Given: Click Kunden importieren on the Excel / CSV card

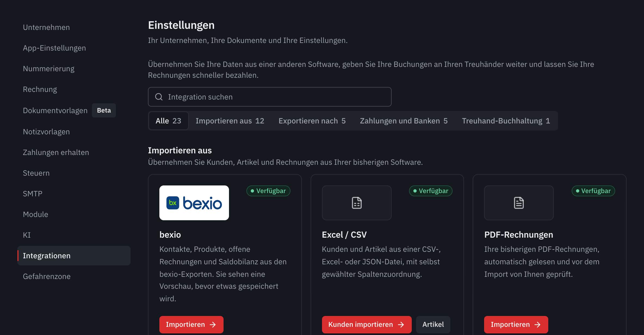Looking at the screenshot, I should pos(367,324).
